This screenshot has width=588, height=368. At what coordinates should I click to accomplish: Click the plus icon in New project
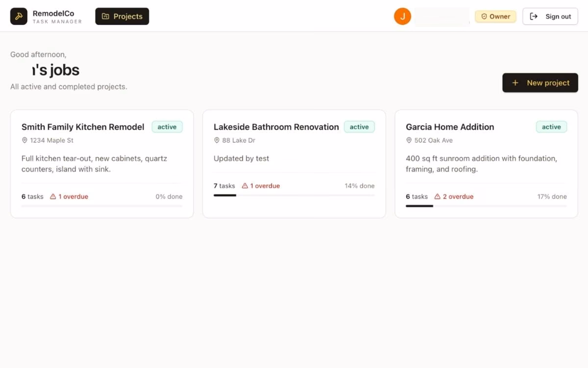point(515,83)
